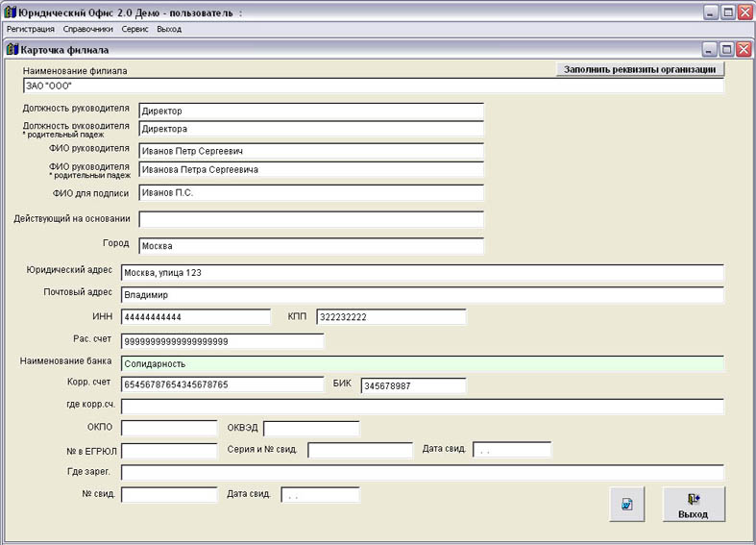The width and height of the screenshot is (756, 545).
Task: Minimize the Карточка филиала child window
Action: [x=709, y=49]
